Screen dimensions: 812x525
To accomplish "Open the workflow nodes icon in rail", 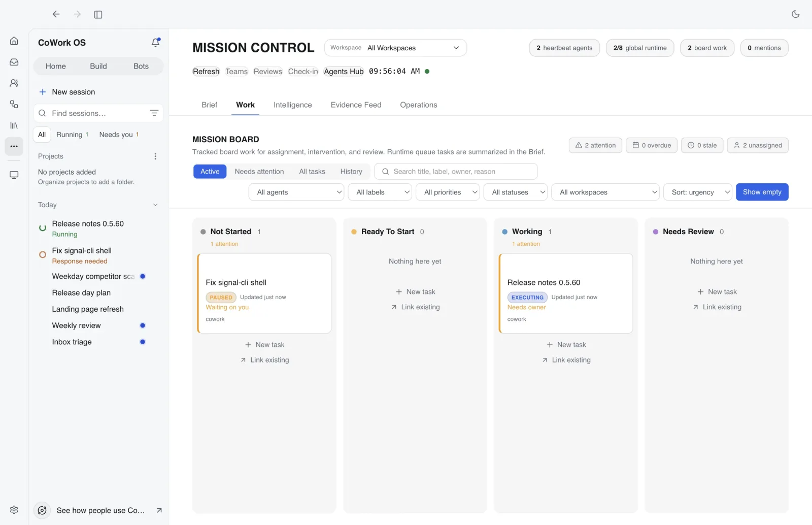I will pos(14,104).
